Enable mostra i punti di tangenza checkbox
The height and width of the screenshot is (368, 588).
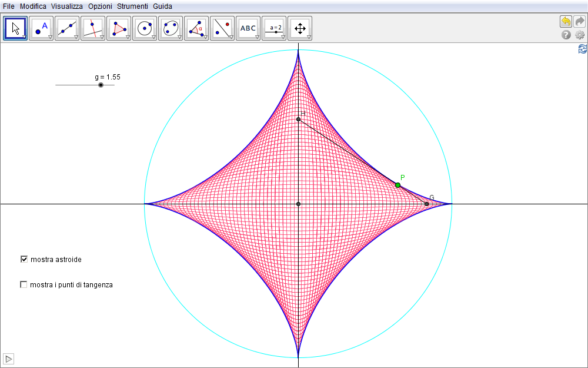pos(24,285)
